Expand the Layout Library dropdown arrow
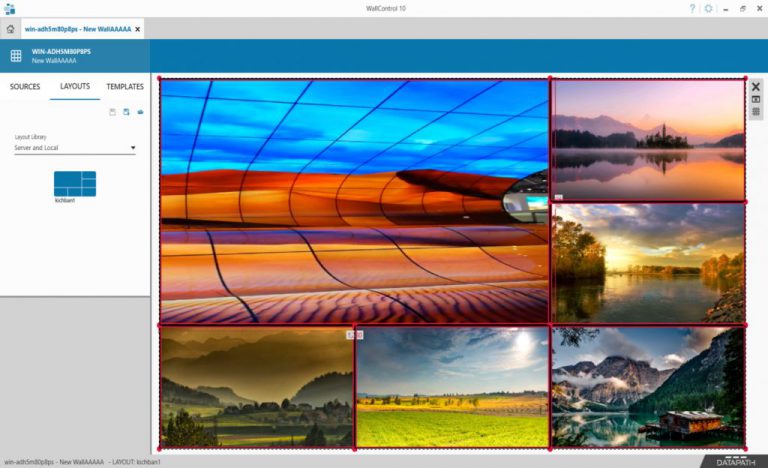The width and height of the screenshot is (768, 468). (133, 148)
